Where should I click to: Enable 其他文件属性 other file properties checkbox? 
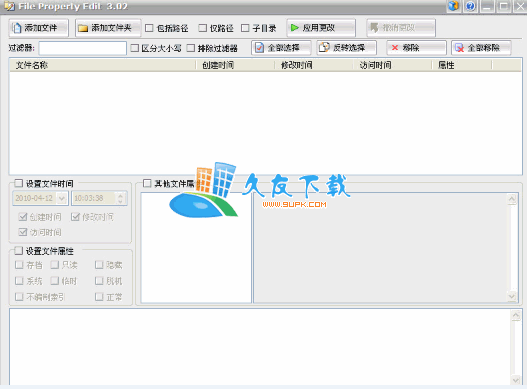147,183
